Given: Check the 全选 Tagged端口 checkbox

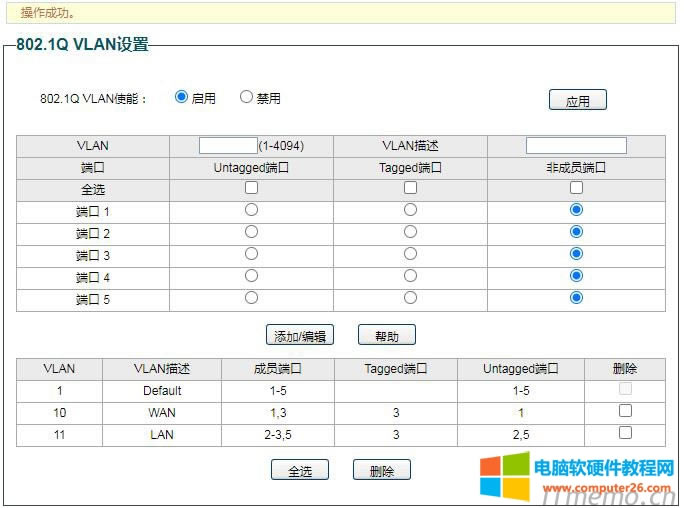Looking at the screenshot, I should click(x=410, y=188).
